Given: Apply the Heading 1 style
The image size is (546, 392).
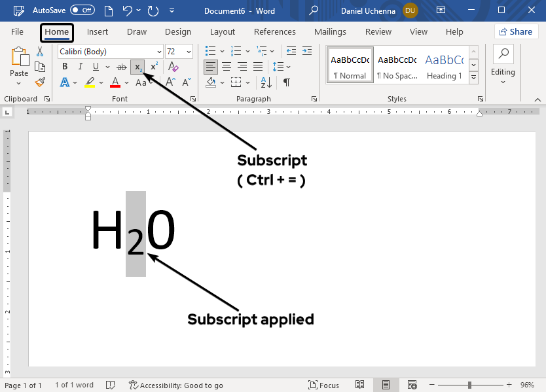Looking at the screenshot, I should [x=444, y=65].
